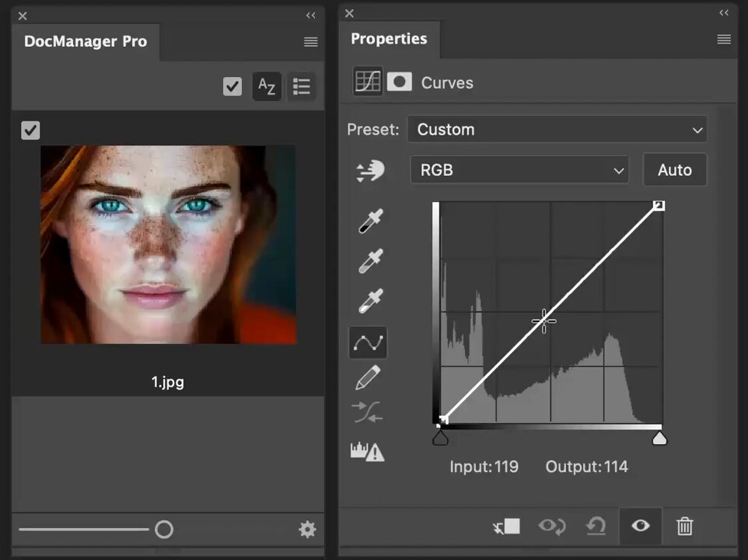The width and height of the screenshot is (748, 560).
Task: Click the Auto button
Action: click(x=675, y=170)
